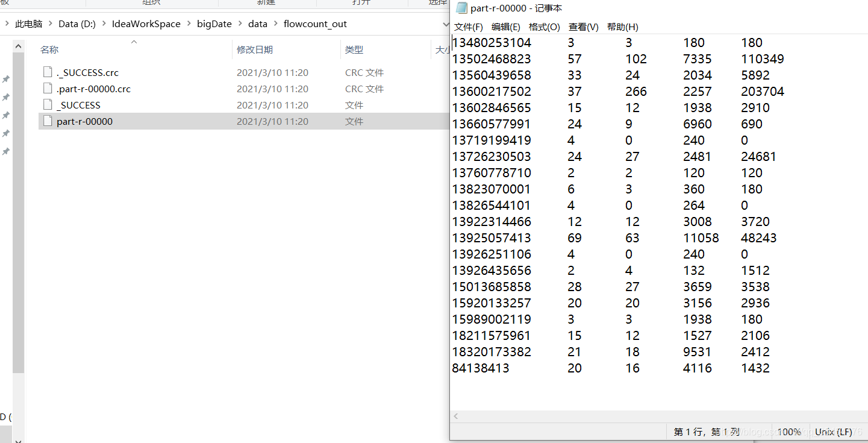This screenshot has height=443, width=868.
Task: Click Notepad horizontal scrollbar left arrow
Action: coord(456,416)
